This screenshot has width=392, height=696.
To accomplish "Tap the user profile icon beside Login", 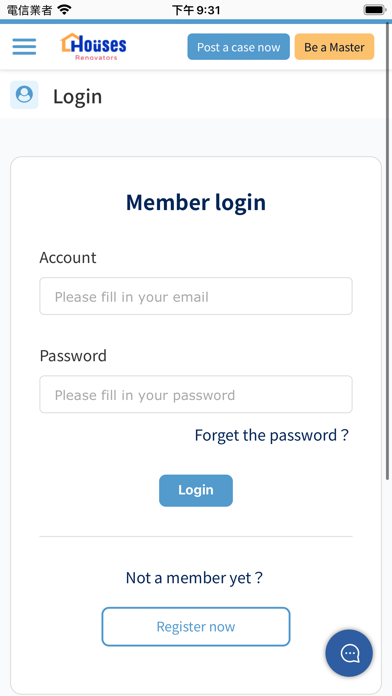I will (x=24, y=95).
